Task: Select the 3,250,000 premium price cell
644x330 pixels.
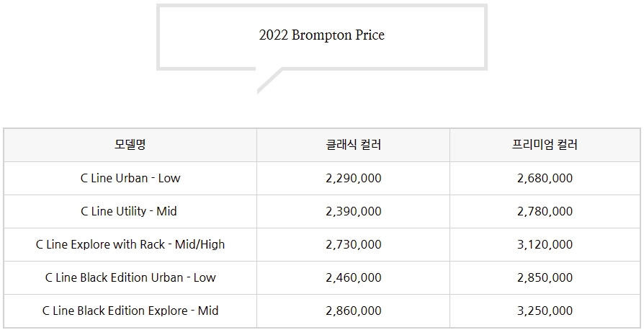Action: click(x=545, y=311)
